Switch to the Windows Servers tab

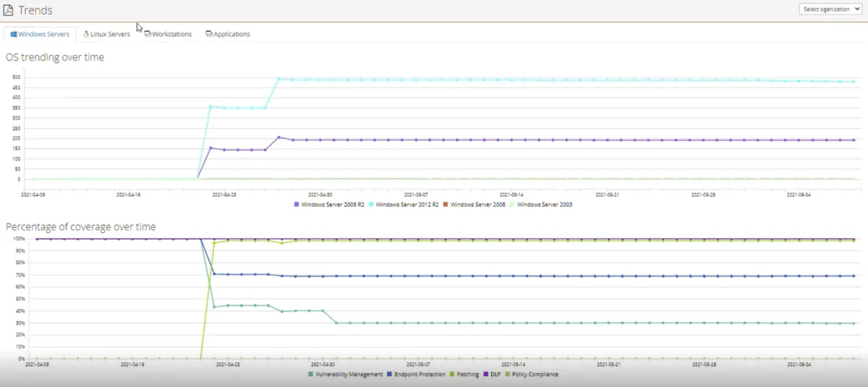(40, 34)
